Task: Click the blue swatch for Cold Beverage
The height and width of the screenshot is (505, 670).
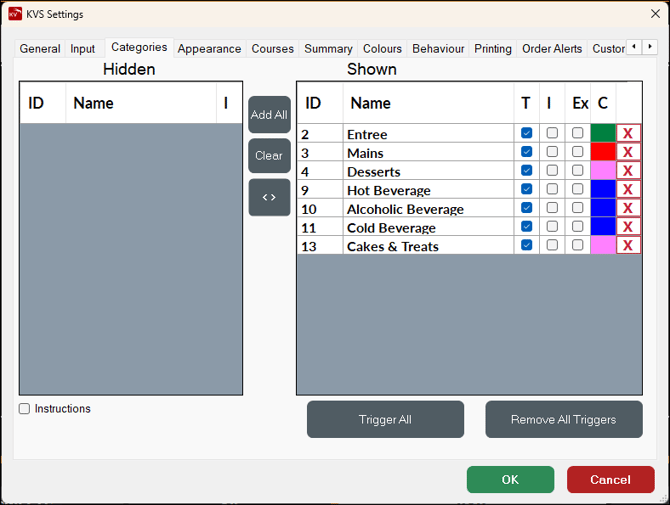Action: pyautogui.click(x=603, y=226)
